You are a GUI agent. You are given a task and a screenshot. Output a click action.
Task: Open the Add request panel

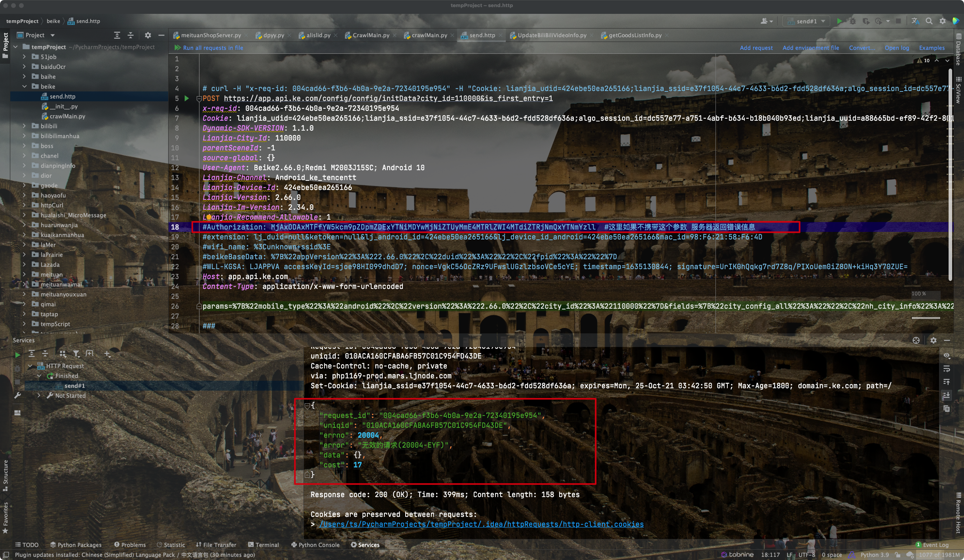point(757,47)
